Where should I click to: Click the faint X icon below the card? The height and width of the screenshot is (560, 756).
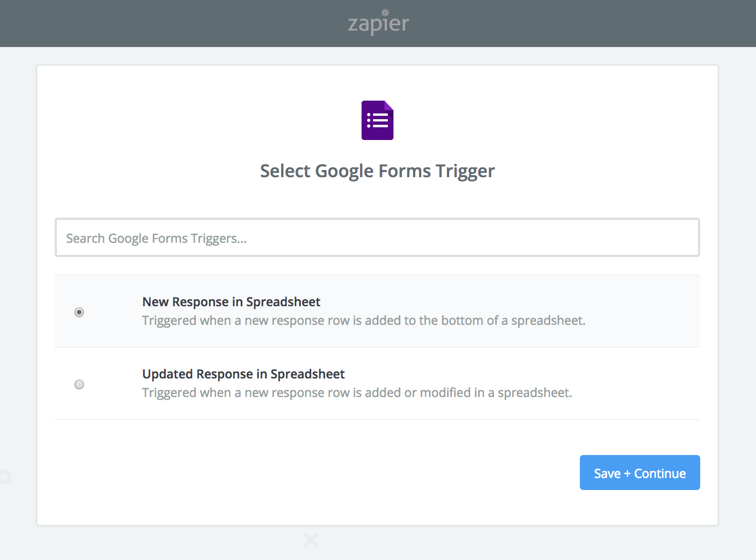312,540
